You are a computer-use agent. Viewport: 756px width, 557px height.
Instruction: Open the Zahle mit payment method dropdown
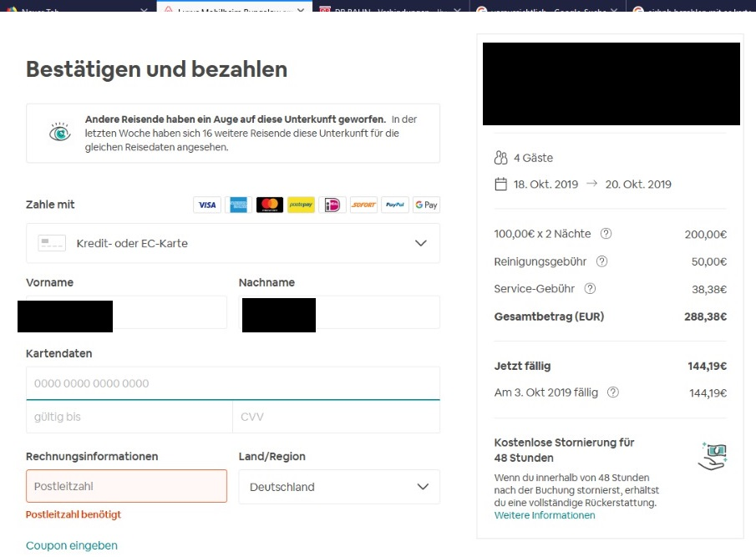233,243
